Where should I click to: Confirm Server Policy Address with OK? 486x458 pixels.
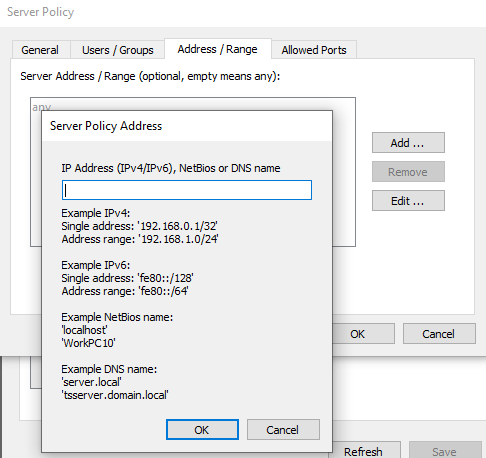pyautogui.click(x=202, y=430)
